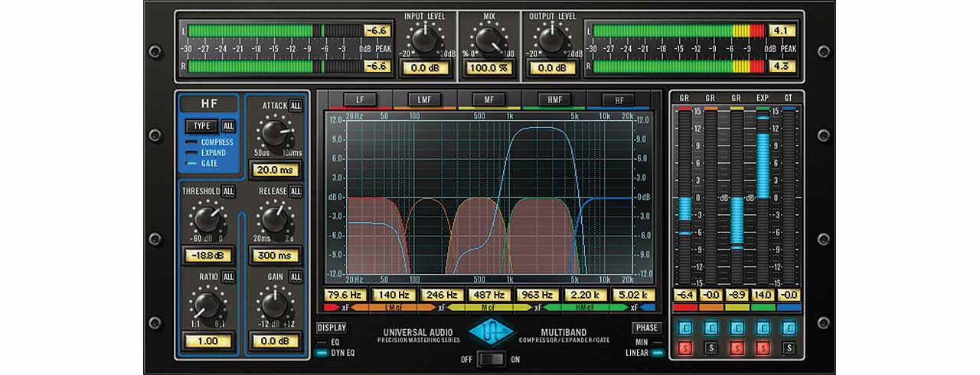Enable the first band's E button

pyautogui.click(x=686, y=328)
